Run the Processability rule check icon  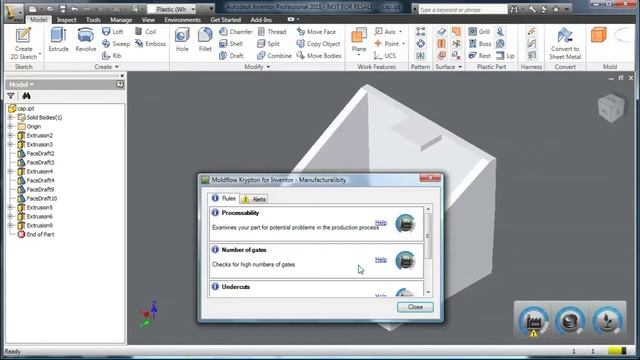(x=405, y=223)
